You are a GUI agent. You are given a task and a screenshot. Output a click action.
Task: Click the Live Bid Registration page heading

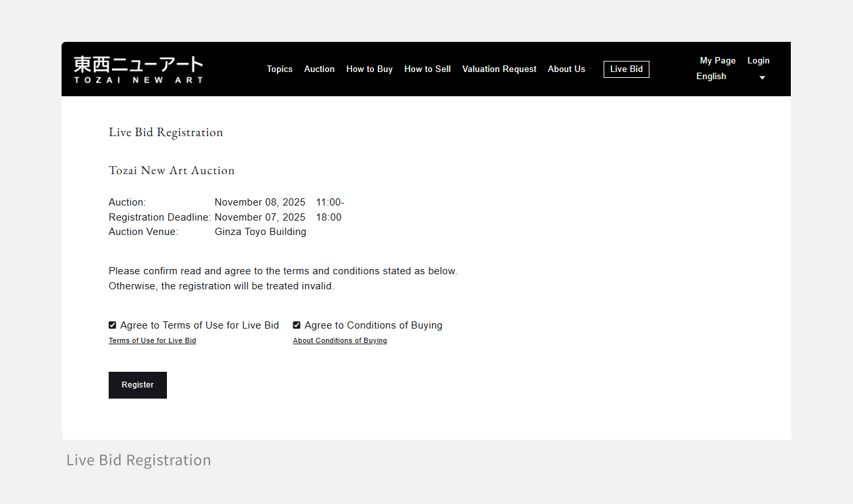tap(166, 132)
